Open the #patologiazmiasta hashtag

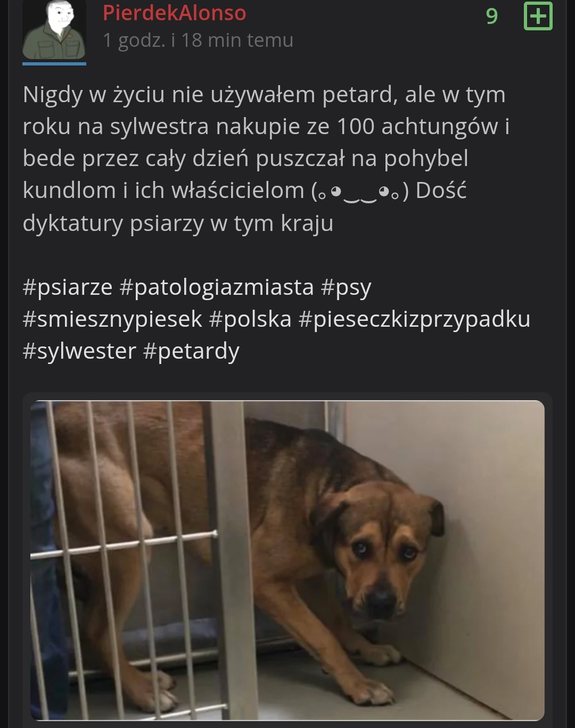[x=217, y=287]
